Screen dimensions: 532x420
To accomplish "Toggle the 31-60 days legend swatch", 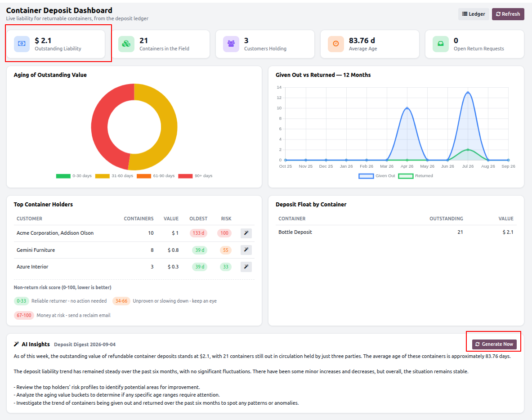I will 103,176.
